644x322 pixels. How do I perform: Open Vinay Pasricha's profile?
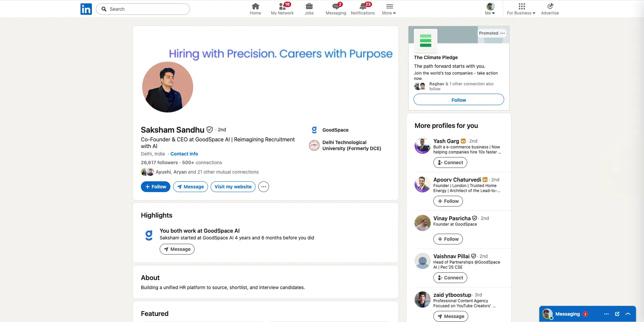point(452,218)
